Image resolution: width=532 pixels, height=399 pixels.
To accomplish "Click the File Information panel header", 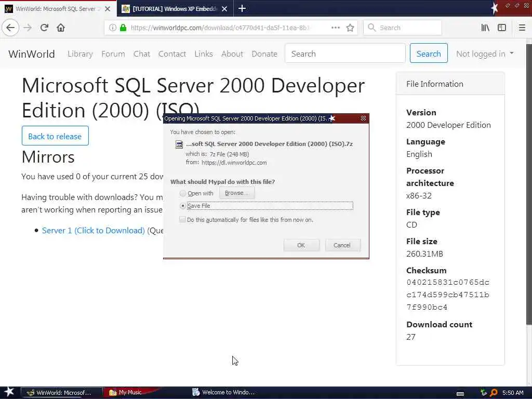I will 450,84.
